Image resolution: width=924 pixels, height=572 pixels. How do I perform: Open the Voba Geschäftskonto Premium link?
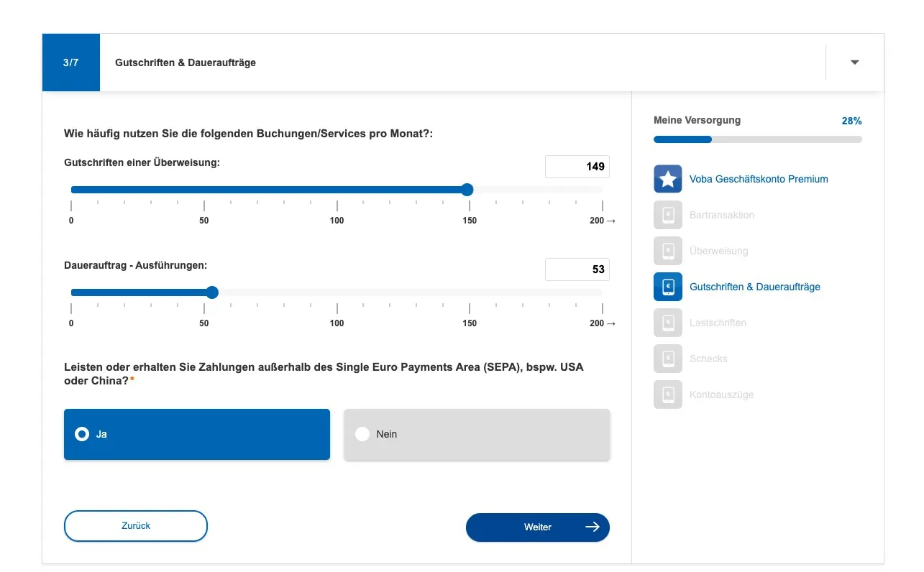(759, 179)
